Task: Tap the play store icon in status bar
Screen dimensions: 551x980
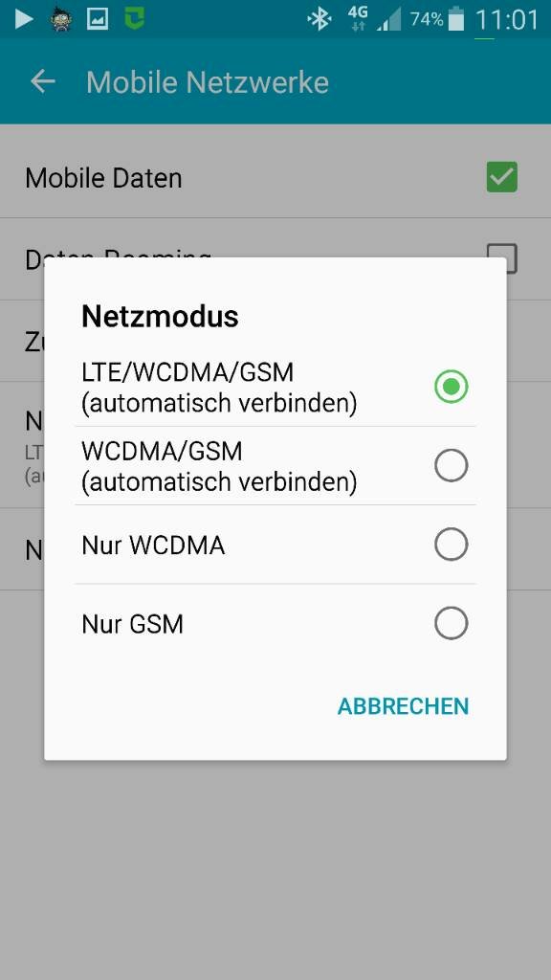Action: click(24, 19)
